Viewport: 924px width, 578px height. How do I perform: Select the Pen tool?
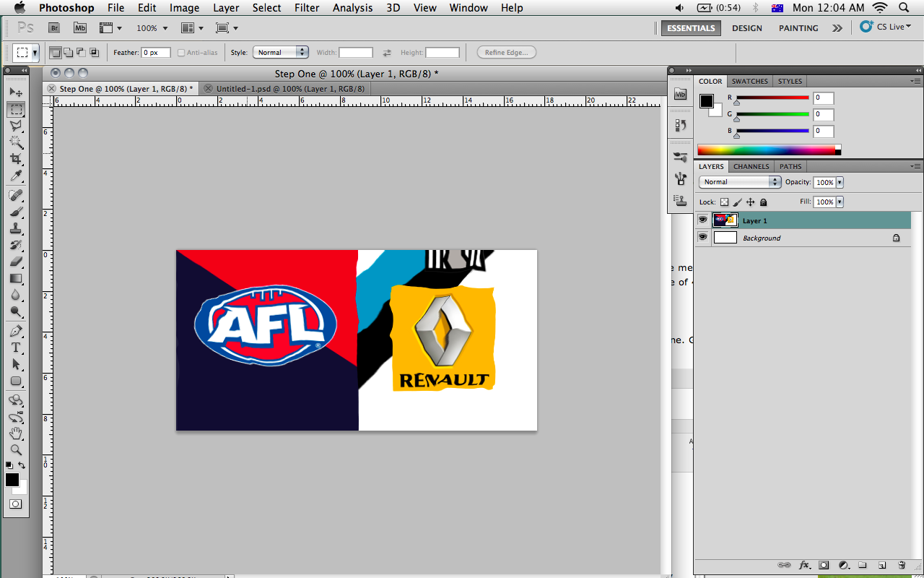point(16,331)
